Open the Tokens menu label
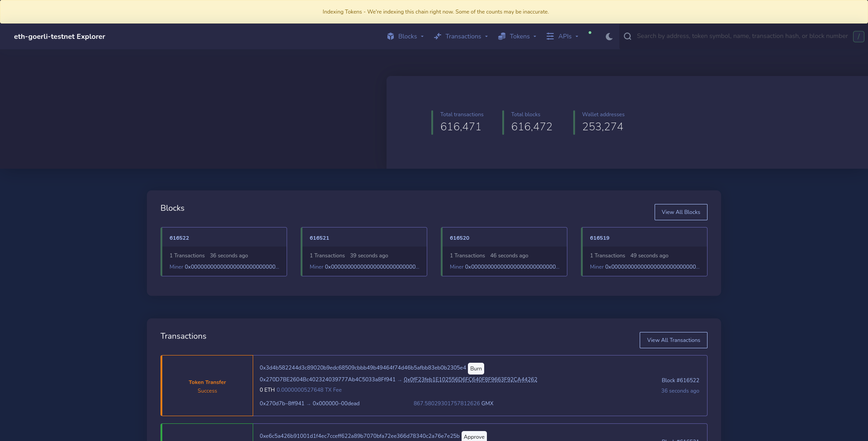Viewport: 868px width, 441px height. [x=519, y=36]
